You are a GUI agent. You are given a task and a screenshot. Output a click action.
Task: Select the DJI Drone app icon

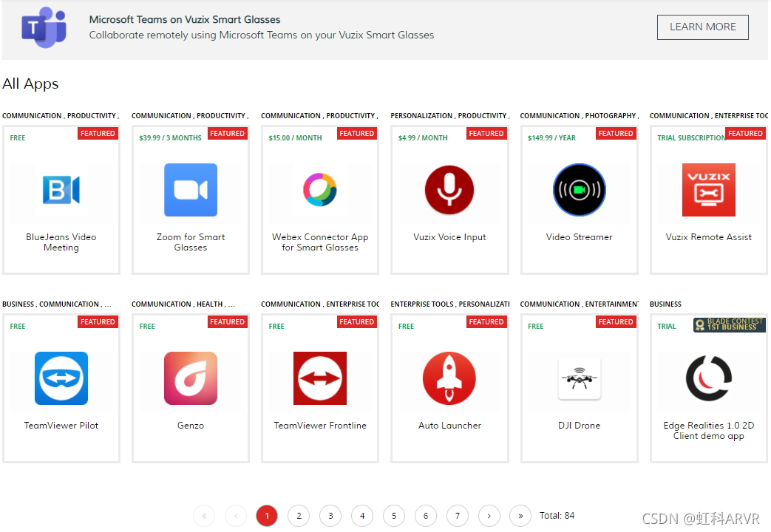(x=580, y=378)
